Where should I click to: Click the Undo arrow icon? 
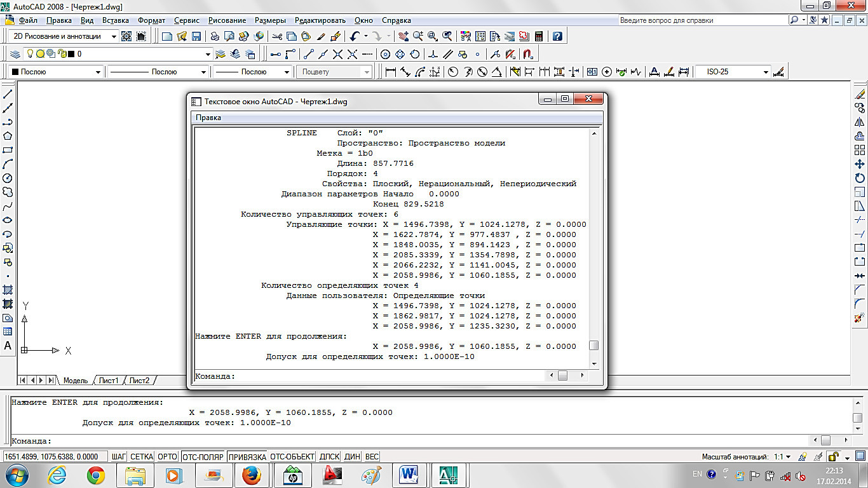point(355,36)
